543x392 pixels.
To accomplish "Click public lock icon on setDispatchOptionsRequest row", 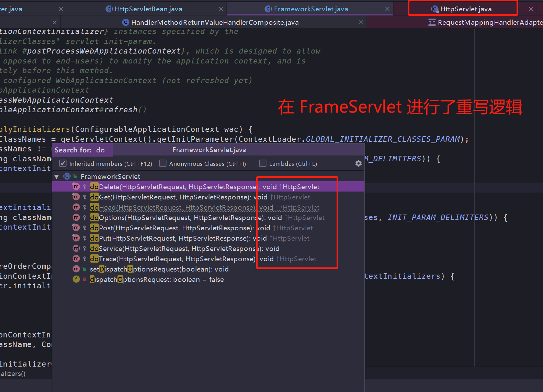I will [84, 269].
